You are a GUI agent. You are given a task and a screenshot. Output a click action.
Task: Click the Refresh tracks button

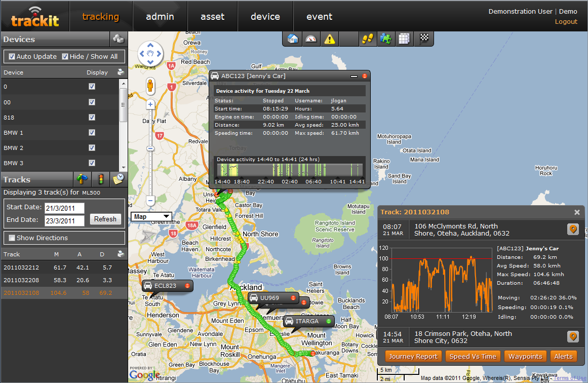pyautogui.click(x=105, y=219)
